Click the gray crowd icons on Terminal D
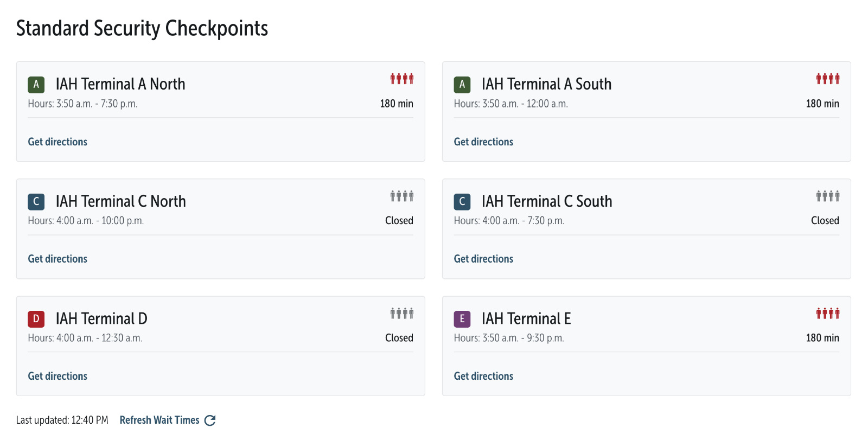 (401, 313)
